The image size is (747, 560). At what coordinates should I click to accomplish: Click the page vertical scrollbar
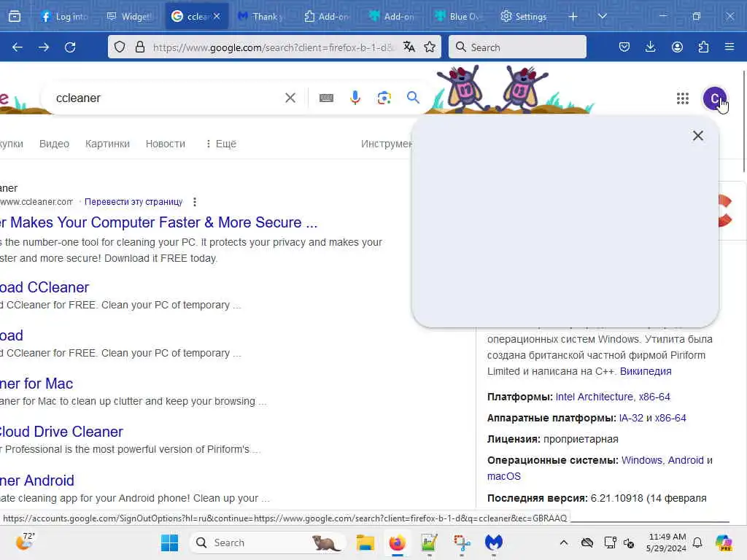point(743,122)
